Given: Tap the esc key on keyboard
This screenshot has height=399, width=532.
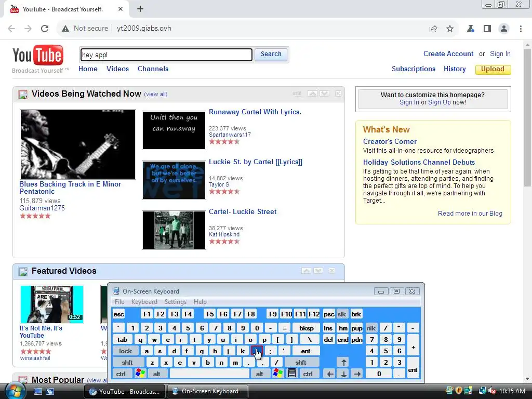Looking at the screenshot, I should (119, 314).
